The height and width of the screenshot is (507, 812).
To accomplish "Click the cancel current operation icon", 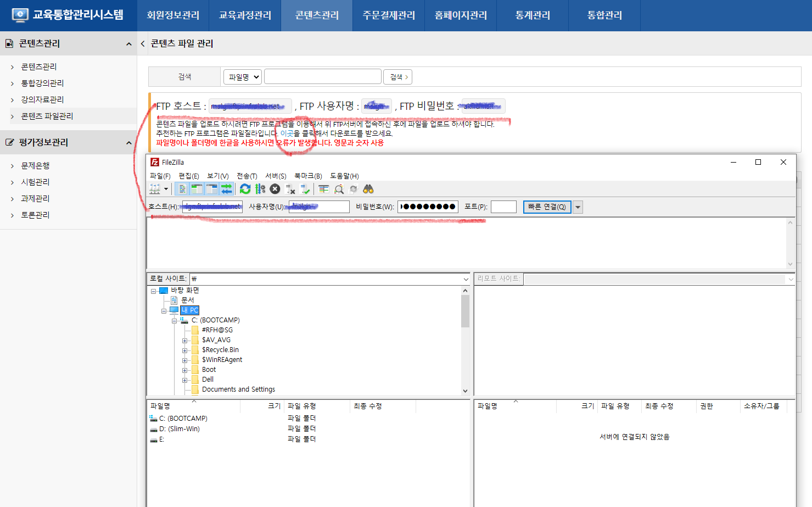I will coord(275,189).
